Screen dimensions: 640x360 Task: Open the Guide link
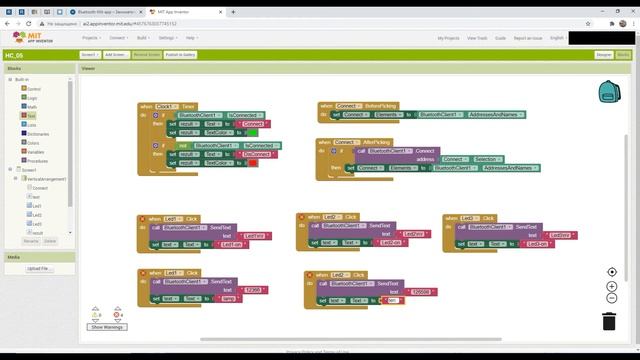(500, 38)
